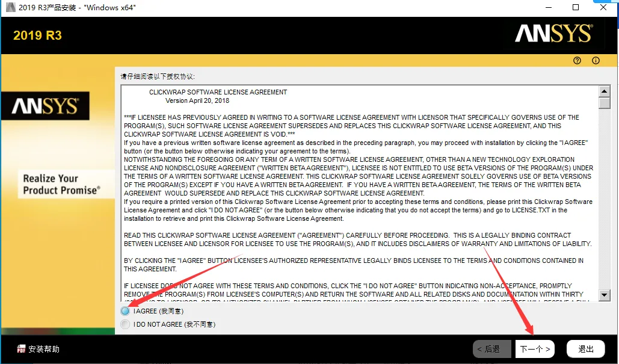The width and height of the screenshot is (619, 364).
Task: Open the 安装帮助 installation help link
Action: point(44,349)
